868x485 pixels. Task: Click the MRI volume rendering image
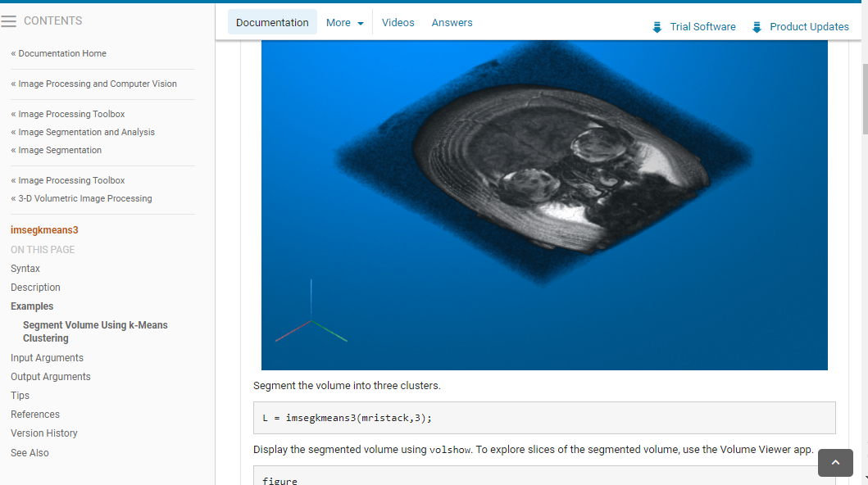pos(544,205)
